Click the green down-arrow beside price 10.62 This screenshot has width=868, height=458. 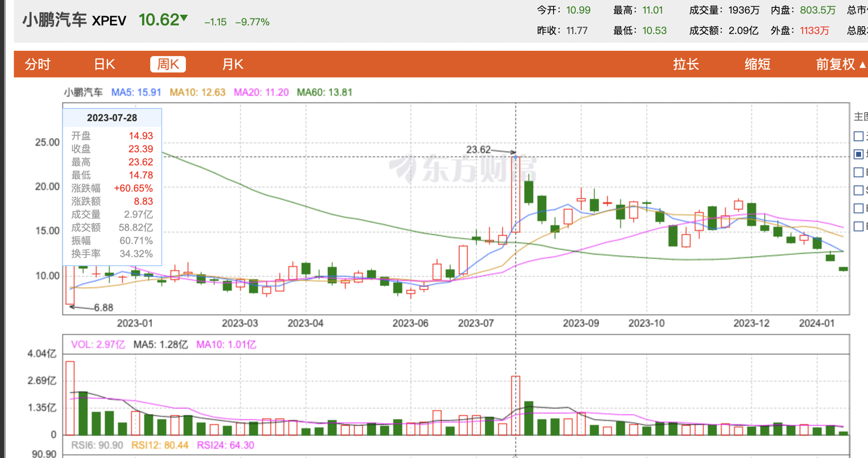[184, 19]
